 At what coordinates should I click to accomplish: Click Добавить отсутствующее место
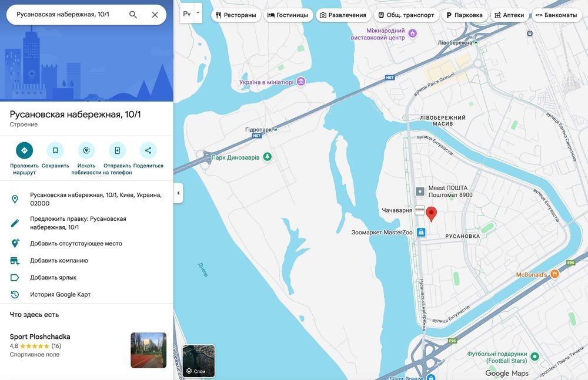click(76, 243)
